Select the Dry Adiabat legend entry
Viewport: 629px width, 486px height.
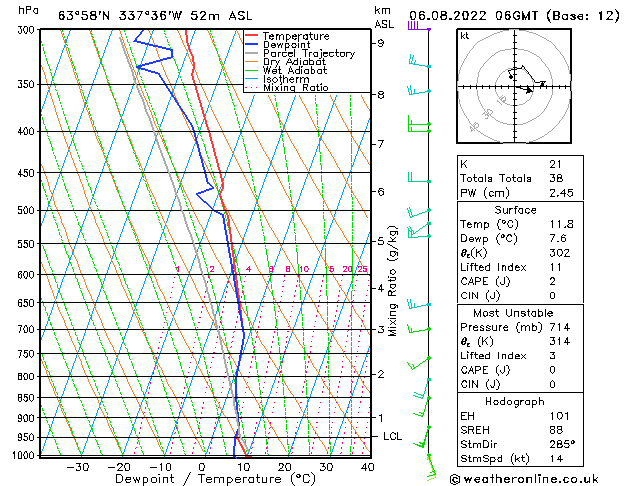point(297,62)
